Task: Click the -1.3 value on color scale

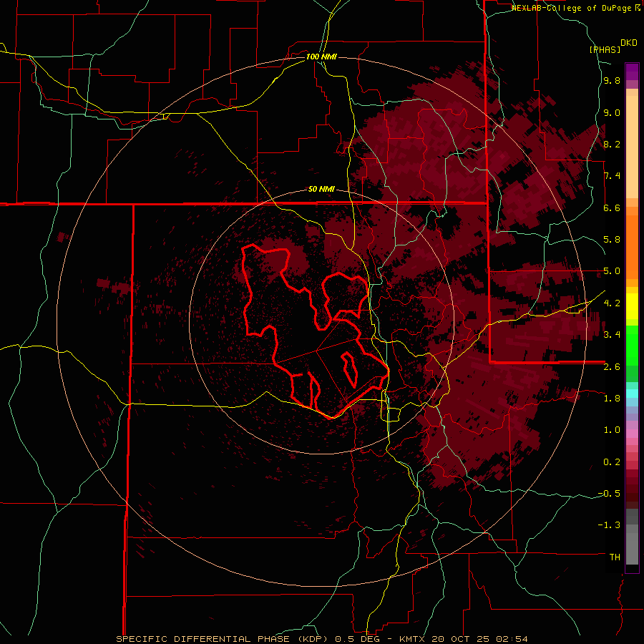Action: tap(609, 525)
